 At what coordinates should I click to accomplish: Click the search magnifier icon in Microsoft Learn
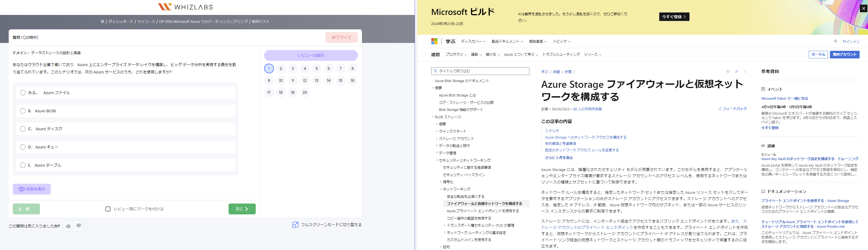point(836,42)
